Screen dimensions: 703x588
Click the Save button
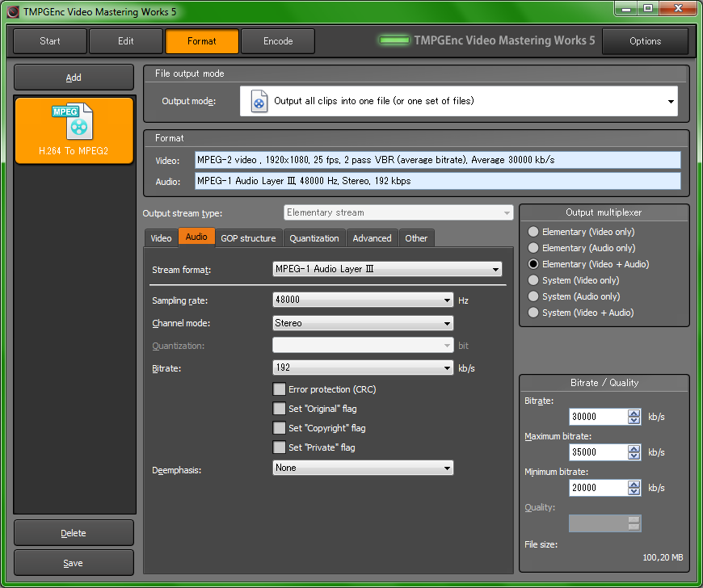(74, 563)
